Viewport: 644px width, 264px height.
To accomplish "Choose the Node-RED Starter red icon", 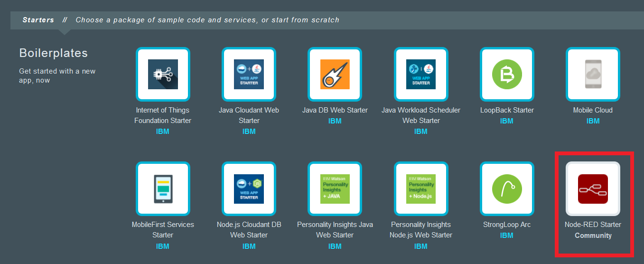I will (593, 189).
